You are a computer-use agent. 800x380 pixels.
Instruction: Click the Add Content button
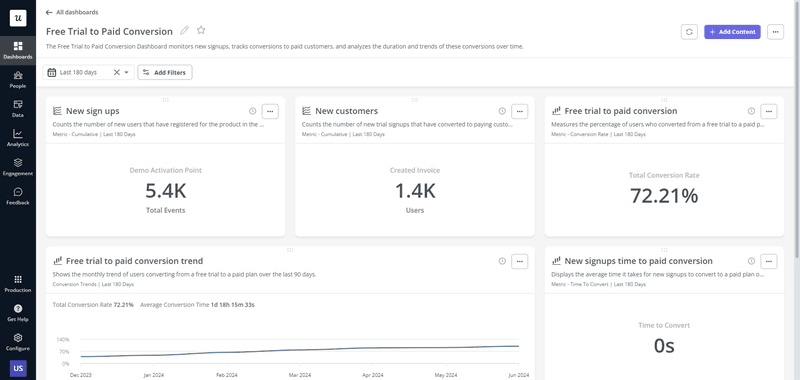732,32
